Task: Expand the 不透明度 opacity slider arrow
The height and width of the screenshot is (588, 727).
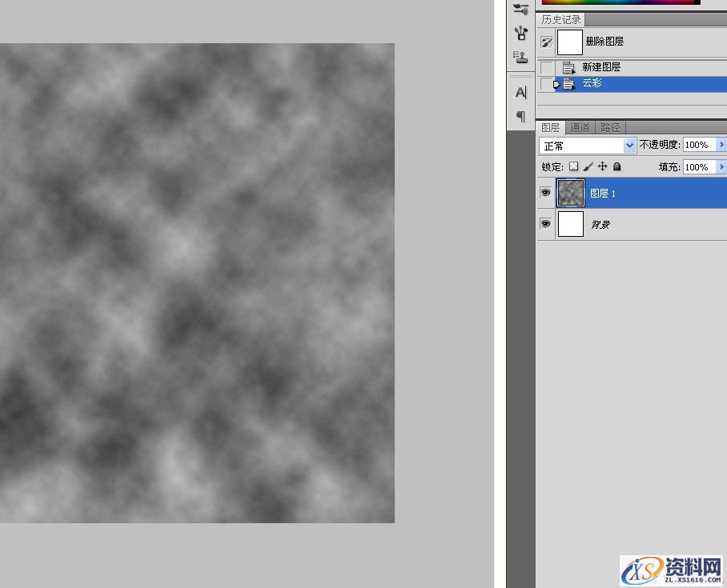Action: tap(721, 145)
